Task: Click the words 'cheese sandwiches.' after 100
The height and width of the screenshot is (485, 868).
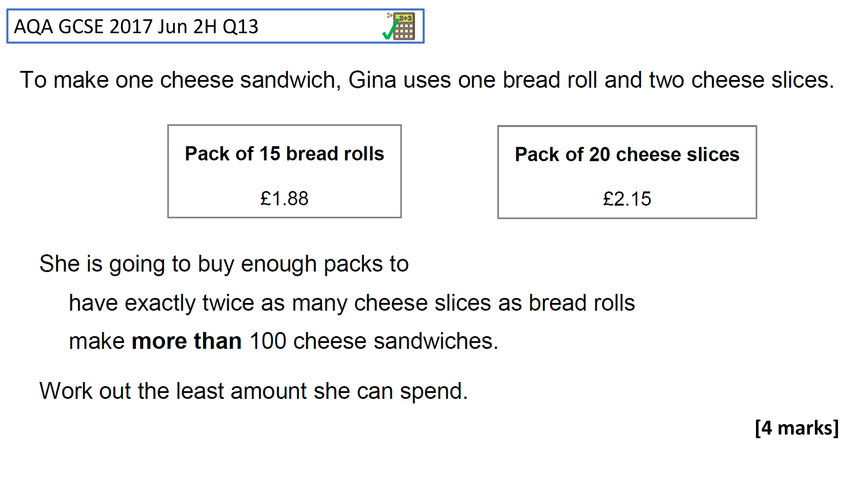Action: pyautogui.click(x=396, y=341)
